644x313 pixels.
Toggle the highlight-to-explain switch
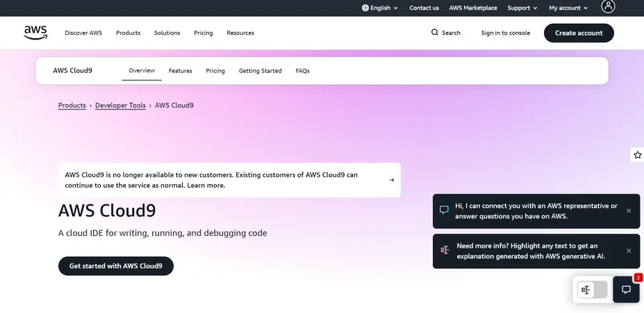click(x=593, y=290)
